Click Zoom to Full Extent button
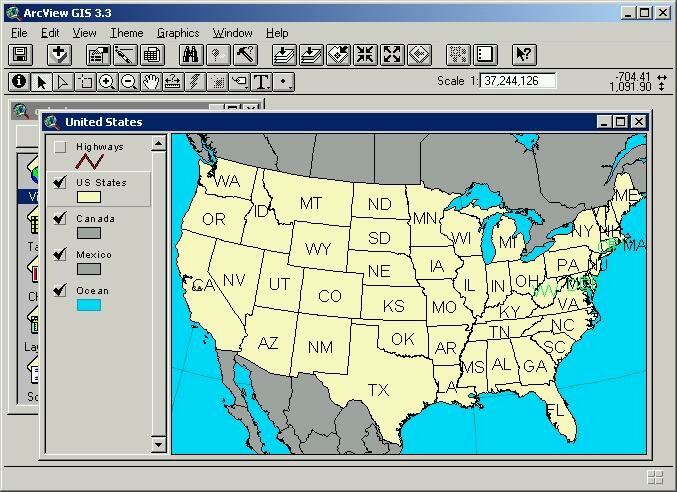677x492 pixels. click(284, 55)
